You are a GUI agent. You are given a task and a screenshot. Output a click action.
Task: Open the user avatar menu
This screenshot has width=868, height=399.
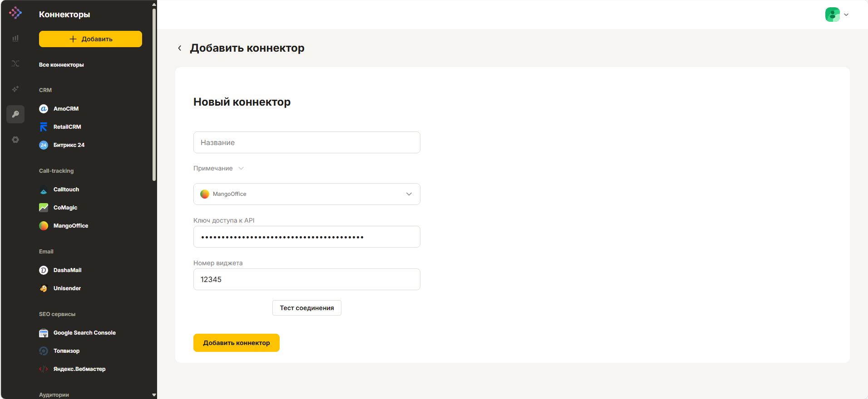[833, 15]
